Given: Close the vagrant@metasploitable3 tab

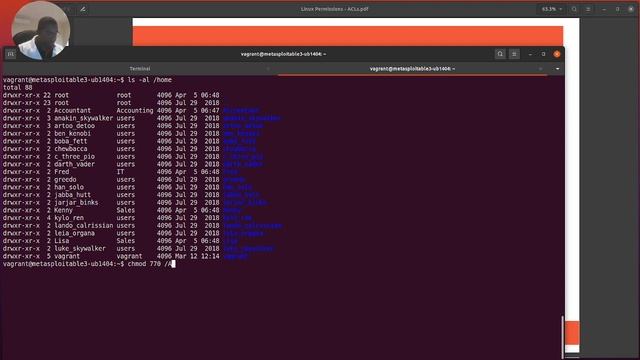Looking at the screenshot, I should tap(540, 69).
